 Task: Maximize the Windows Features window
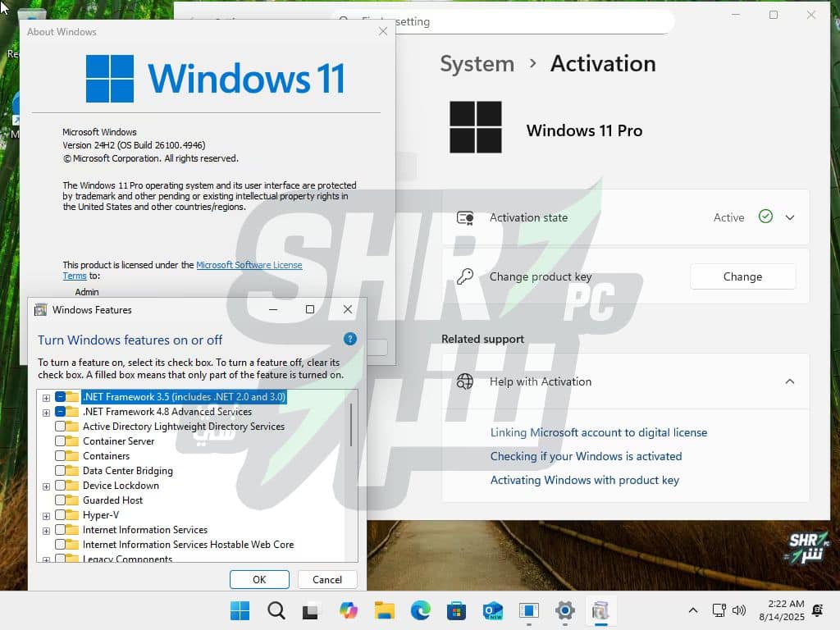(x=309, y=309)
